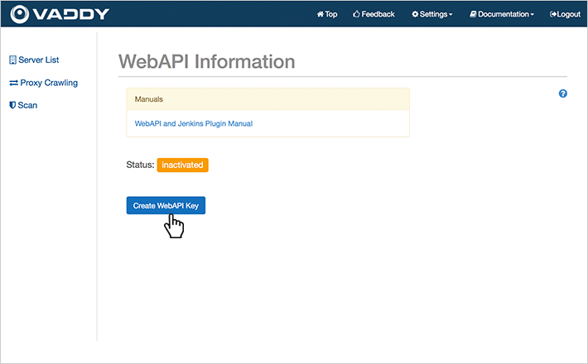
Task: Click the VADDY logo
Action: [x=60, y=14]
